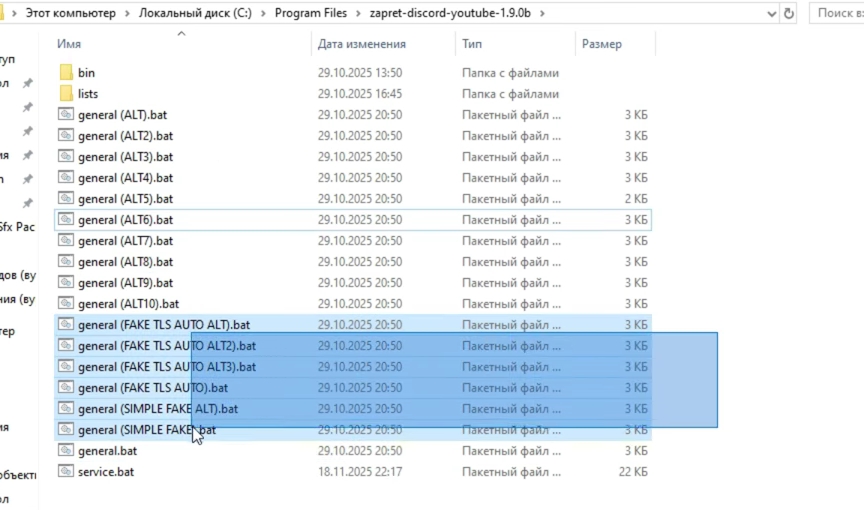
Task: Select the file name general (FAKE TLS AUTO ALT).bat
Action: click(164, 324)
